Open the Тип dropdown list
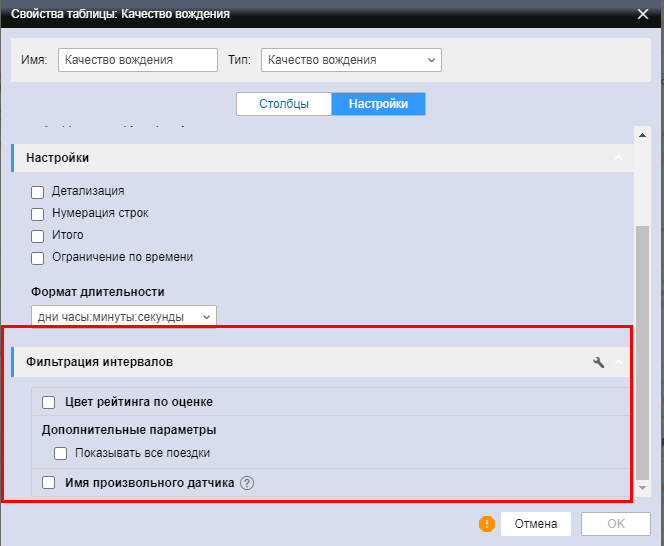Screen dimensions: 664x546 click(x=351, y=60)
